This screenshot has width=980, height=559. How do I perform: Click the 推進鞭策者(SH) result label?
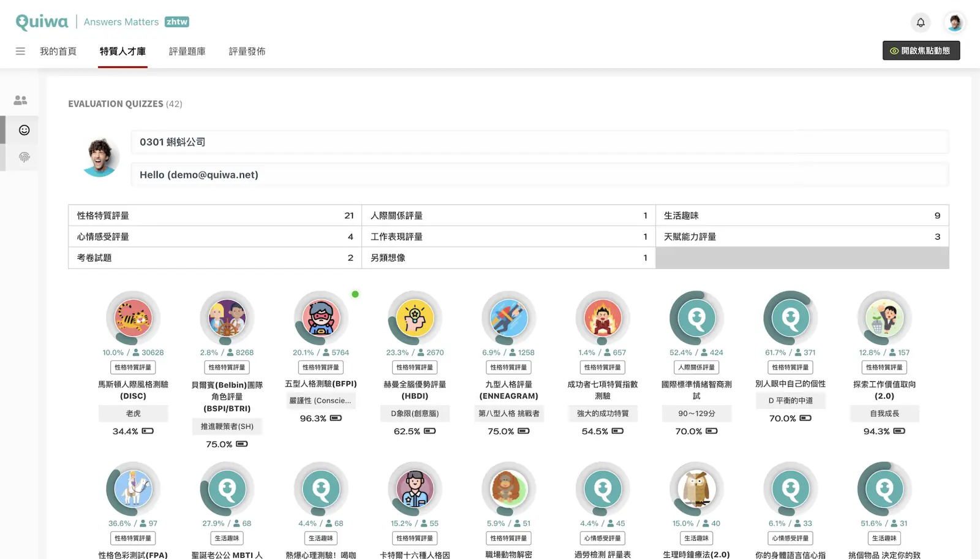[x=227, y=427]
